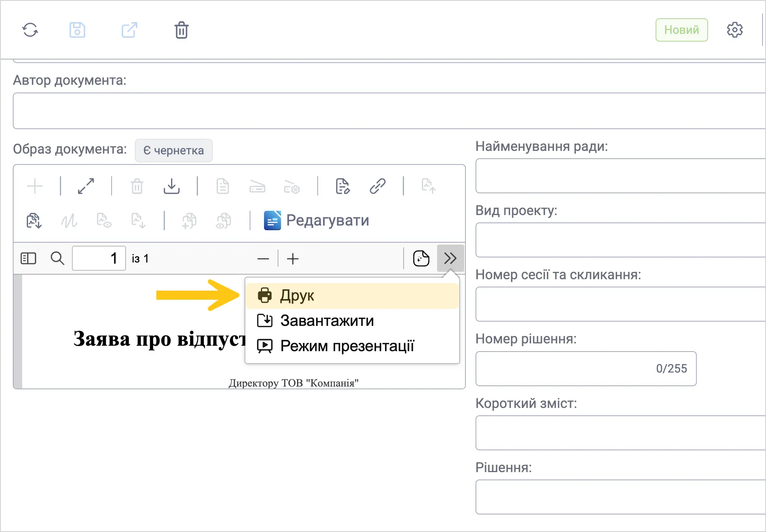Click the link chain icon

(378, 186)
